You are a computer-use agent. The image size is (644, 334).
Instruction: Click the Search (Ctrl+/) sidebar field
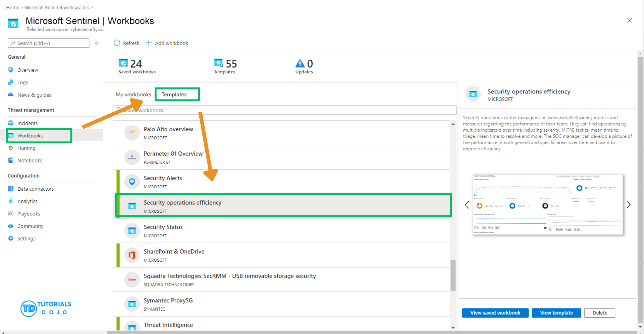[x=49, y=43]
